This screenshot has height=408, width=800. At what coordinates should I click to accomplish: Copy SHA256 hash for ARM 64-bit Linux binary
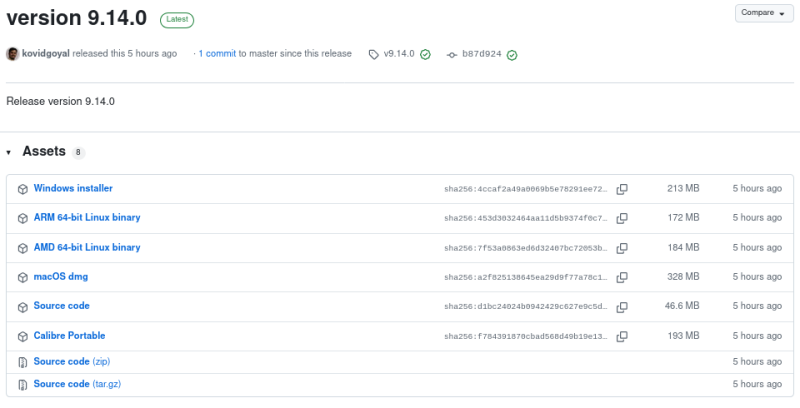(x=621, y=218)
